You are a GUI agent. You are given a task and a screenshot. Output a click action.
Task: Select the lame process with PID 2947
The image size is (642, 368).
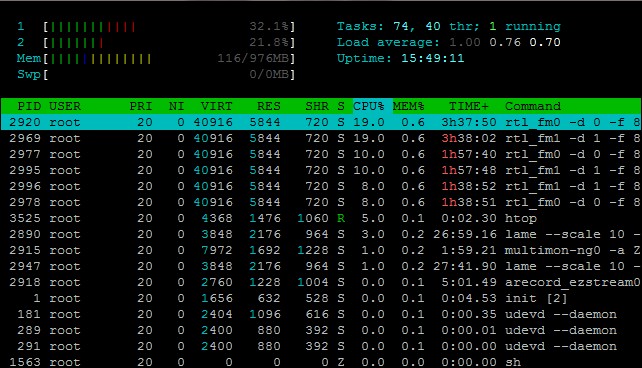[321, 266]
